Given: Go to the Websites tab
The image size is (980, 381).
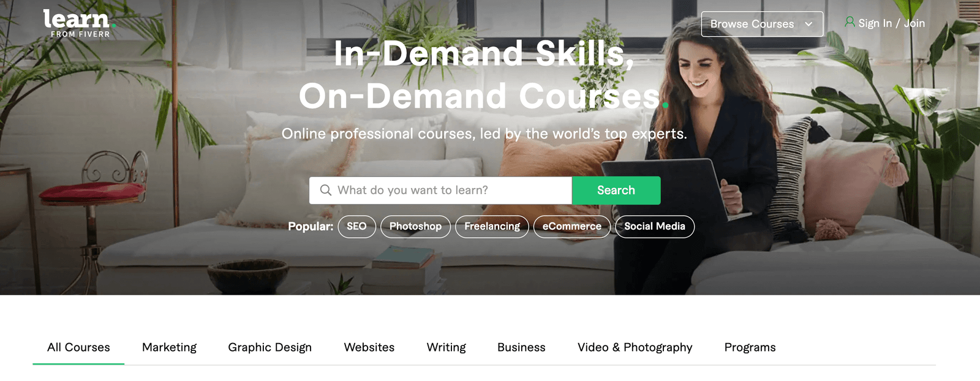Looking at the screenshot, I should click(x=369, y=347).
